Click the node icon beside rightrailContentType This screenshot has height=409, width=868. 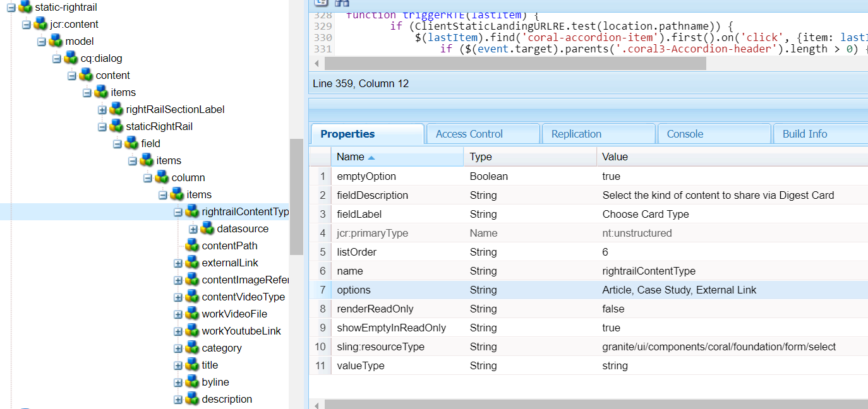pyautogui.click(x=191, y=211)
